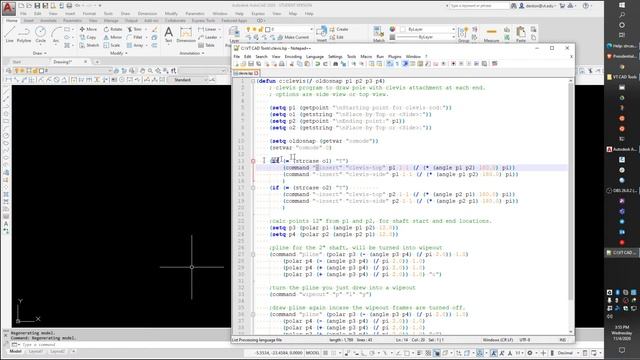Select the Stretch tool
640x360 pixels.
click(89, 45)
